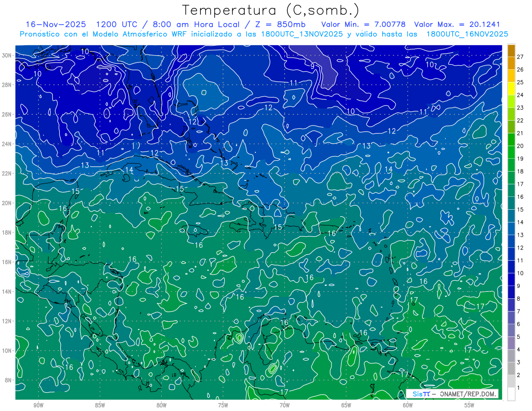Click the 85W longitude axis label
Screen dimensions: 532x411
[100, 405]
